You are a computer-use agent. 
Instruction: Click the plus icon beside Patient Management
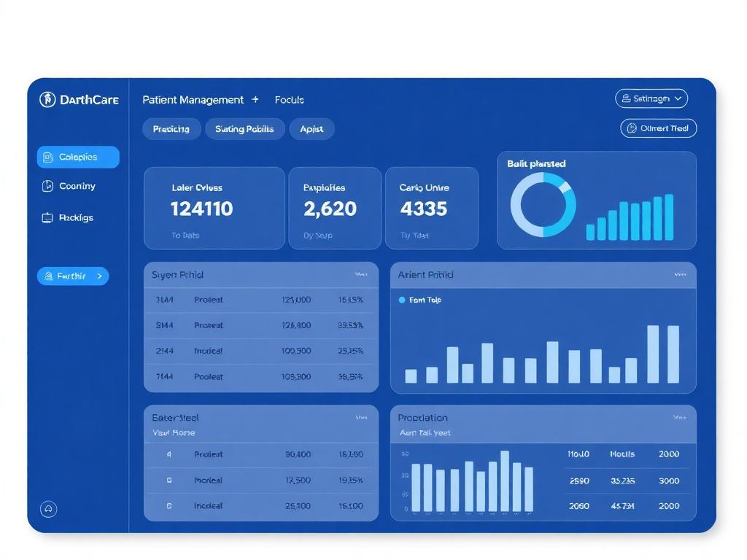pyautogui.click(x=255, y=99)
